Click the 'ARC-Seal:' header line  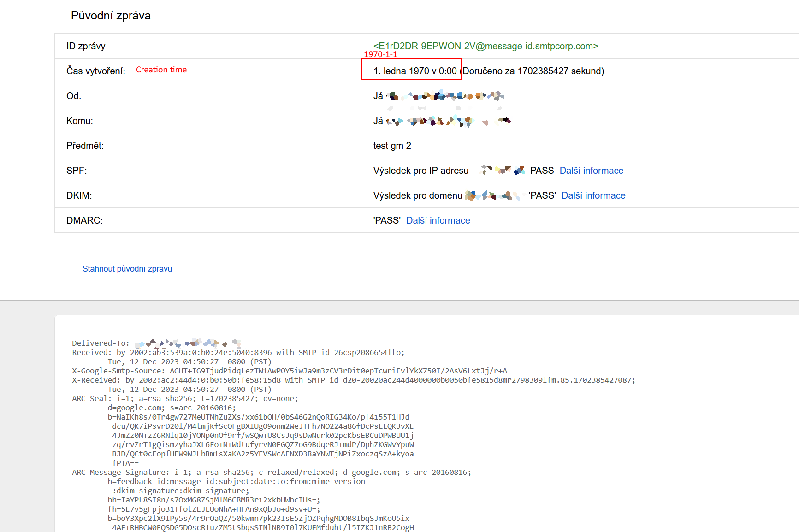[x=184, y=398]
